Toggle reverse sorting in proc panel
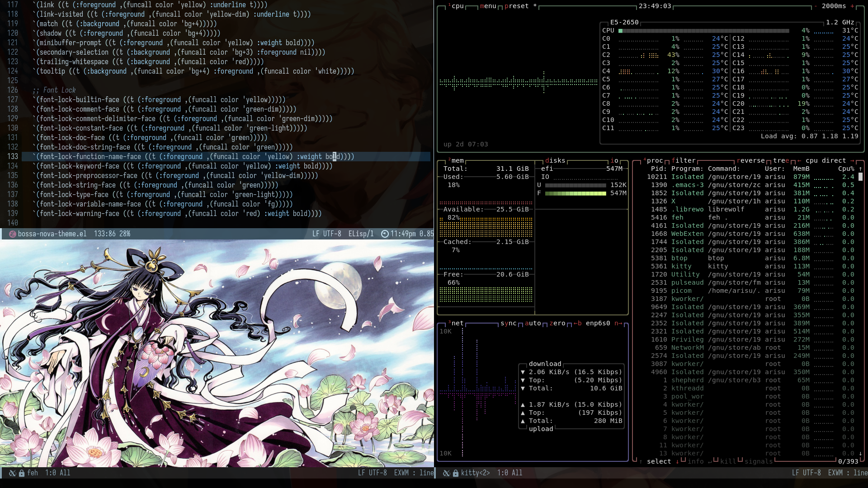This screenshot has width=868, height=488. (750, 161)
